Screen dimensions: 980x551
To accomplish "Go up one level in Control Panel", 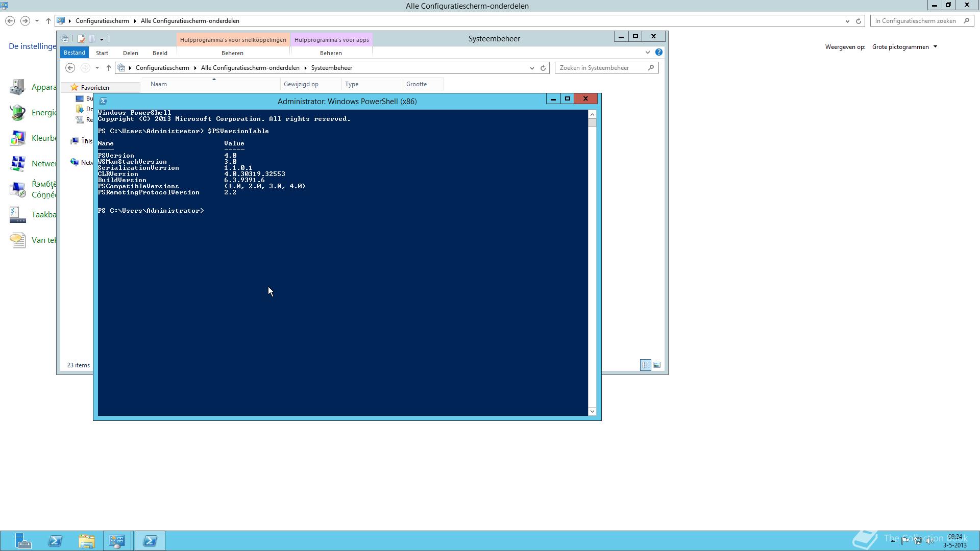I will [48, 21].
